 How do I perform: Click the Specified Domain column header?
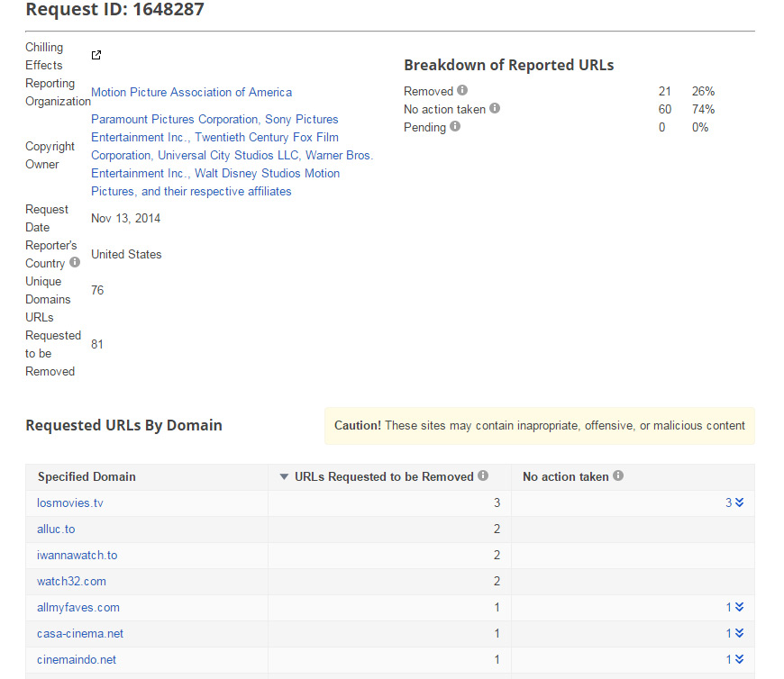87,477
